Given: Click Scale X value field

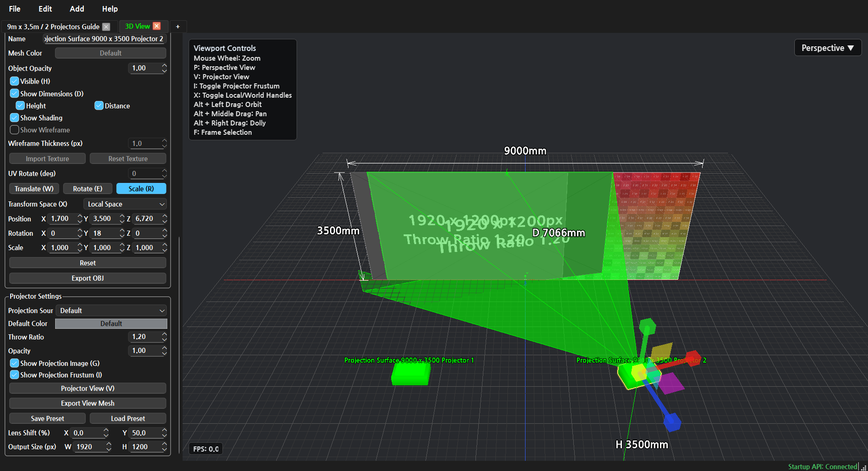Looking at the screenshot, I should coord(63,247).
